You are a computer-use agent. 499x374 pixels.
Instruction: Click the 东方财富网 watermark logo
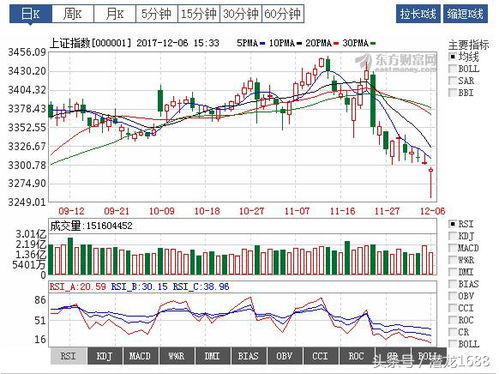397,63
